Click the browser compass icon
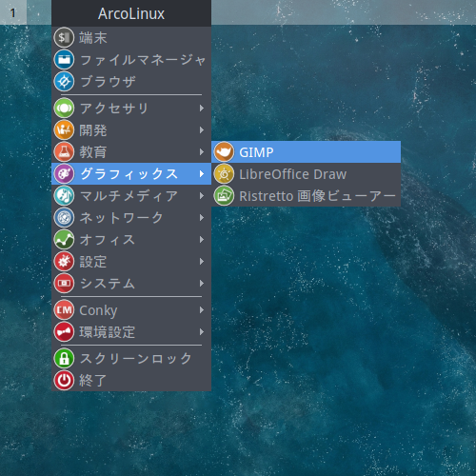The width and height of the screenshot is (476, 476). click(x=64, y=82)
